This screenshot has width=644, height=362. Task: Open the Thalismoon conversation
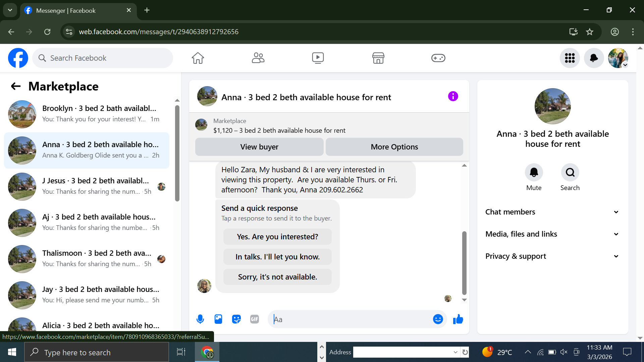coord(87,259)
